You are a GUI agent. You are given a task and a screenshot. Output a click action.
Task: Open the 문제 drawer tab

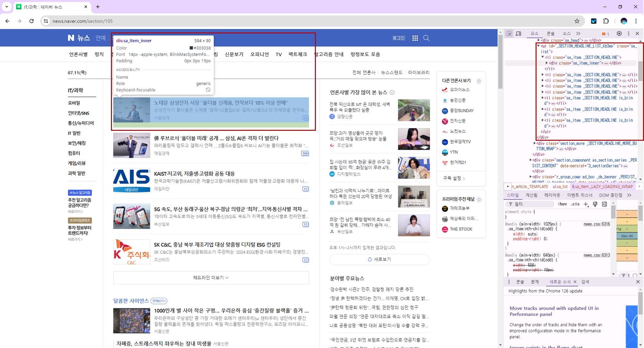(x=535, y=282)
